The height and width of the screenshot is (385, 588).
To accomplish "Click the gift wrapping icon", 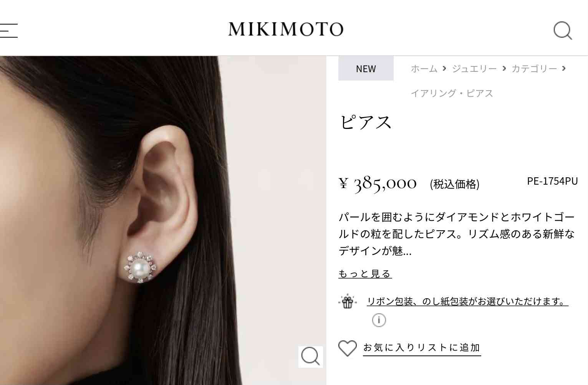I will (x=348, y=302).
